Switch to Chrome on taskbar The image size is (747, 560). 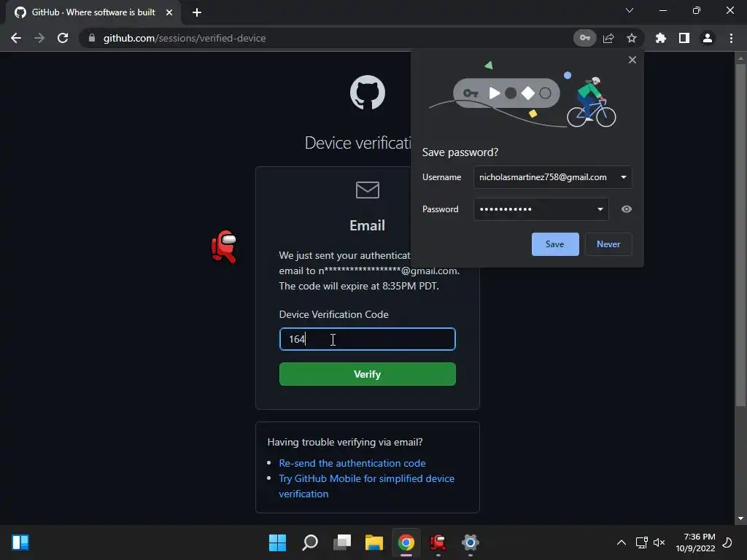406,542
